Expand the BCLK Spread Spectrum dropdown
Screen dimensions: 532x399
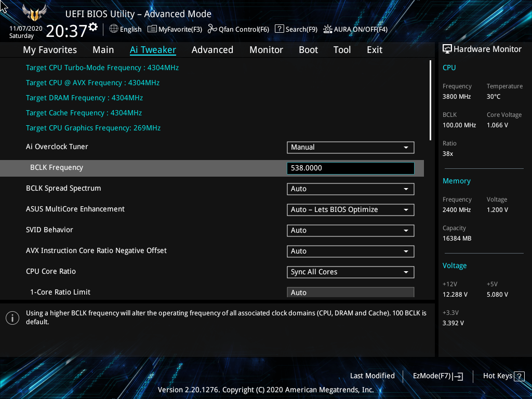coord(351,189)
